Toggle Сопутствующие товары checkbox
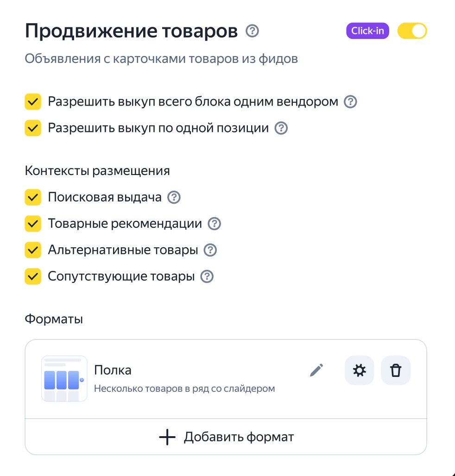455x476 pixels. click(x=33, y=276)
